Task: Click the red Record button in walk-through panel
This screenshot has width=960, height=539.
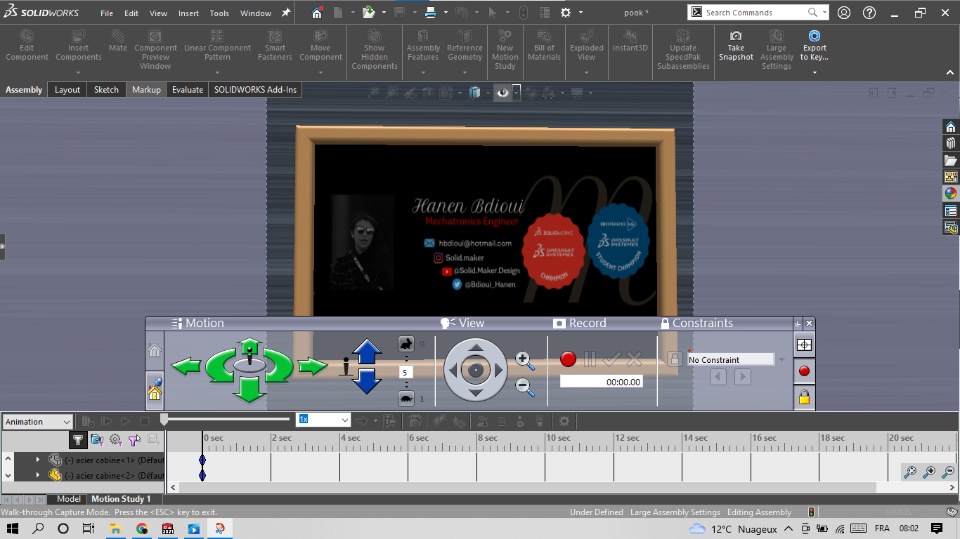Action: coord(568,359)
